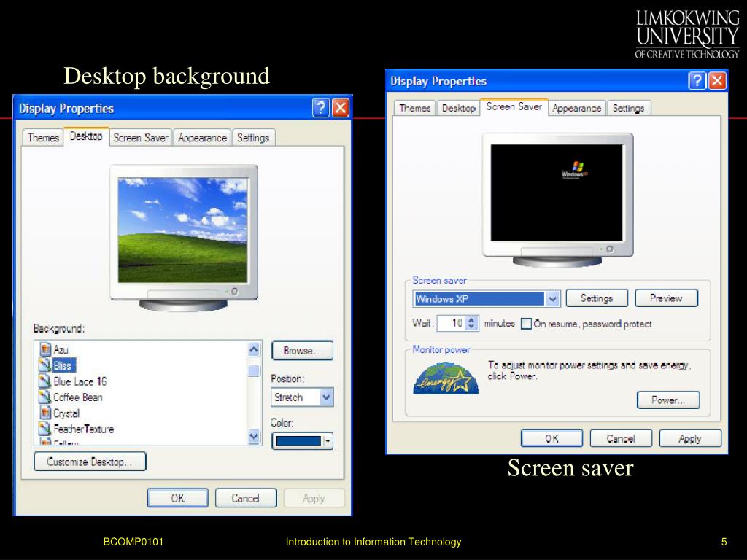Viewport: 747px width, 560px height.
Task: Click OK in the Desktop background window
Action: 178,498
